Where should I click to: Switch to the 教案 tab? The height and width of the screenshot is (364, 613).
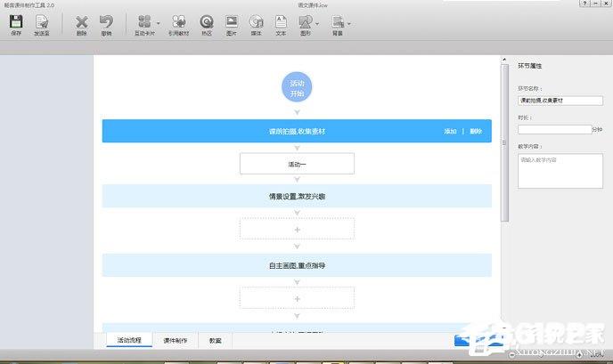(x=216, y=341)
